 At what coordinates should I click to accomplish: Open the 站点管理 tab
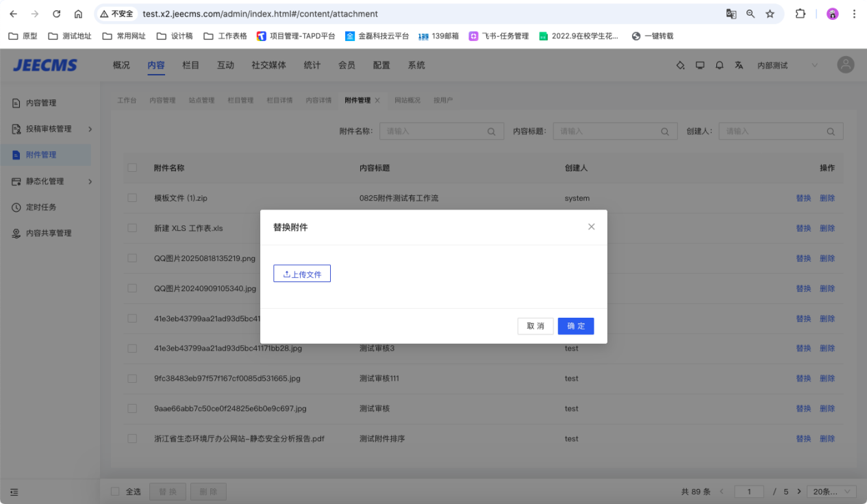[201, 100]
